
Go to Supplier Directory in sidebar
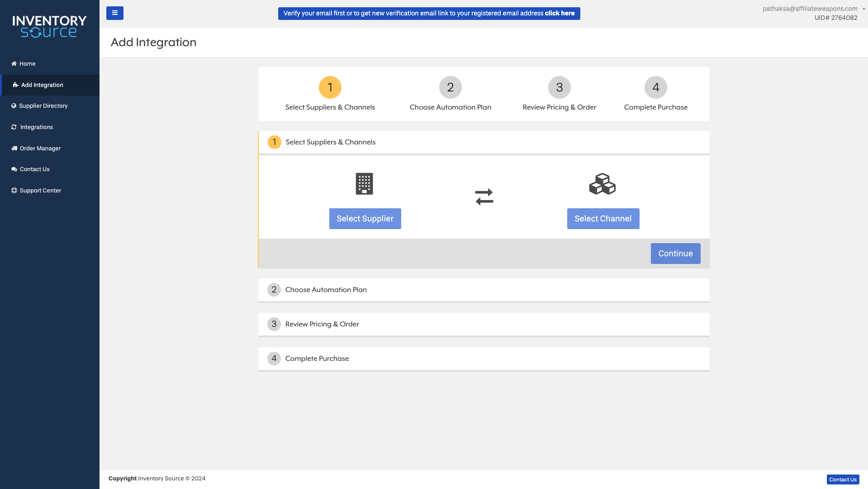(43, 106)
